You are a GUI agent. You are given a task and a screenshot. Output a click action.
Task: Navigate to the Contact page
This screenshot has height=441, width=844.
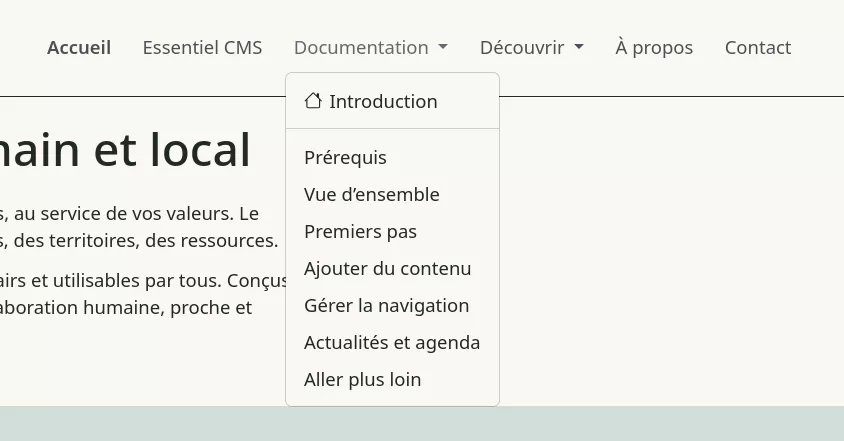(x=758, y=47)
